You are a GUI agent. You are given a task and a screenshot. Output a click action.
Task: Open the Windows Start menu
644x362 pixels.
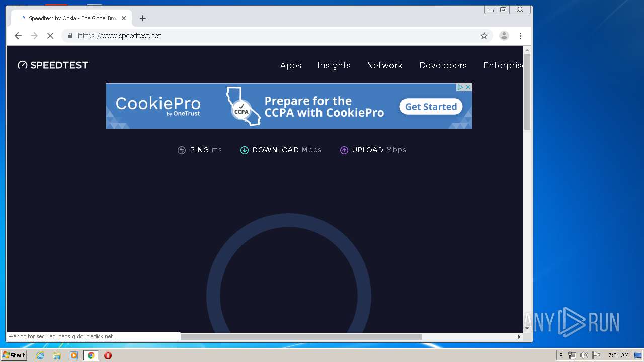tap(14, 355)
